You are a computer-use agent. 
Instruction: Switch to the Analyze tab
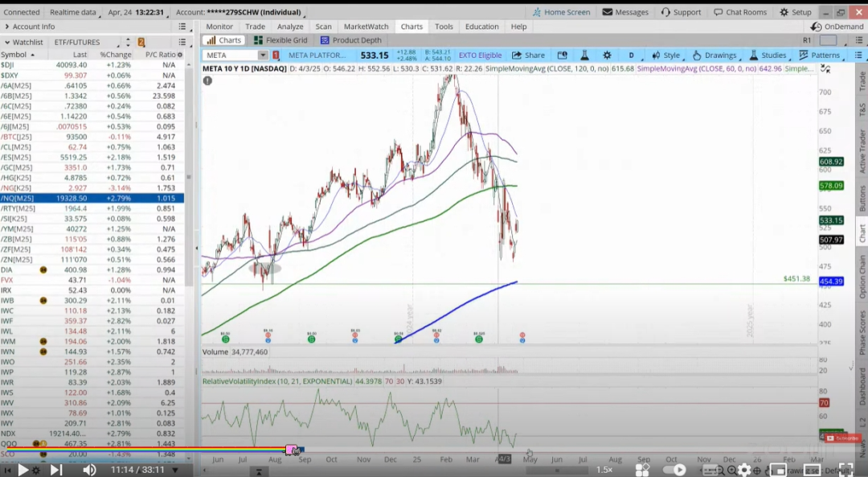[290, 27]
